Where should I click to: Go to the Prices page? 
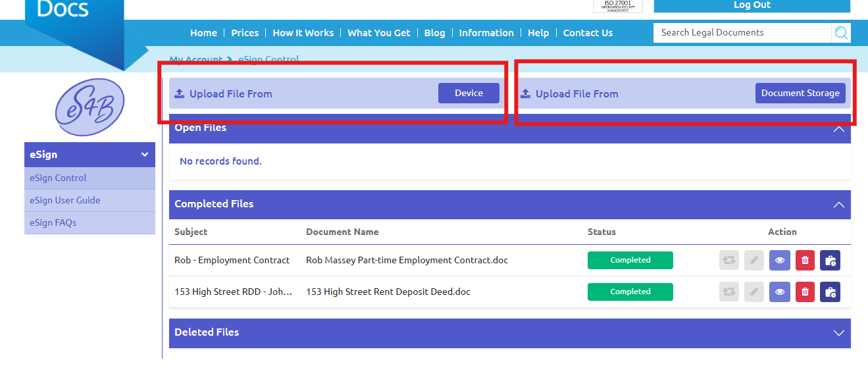point(245,33)
